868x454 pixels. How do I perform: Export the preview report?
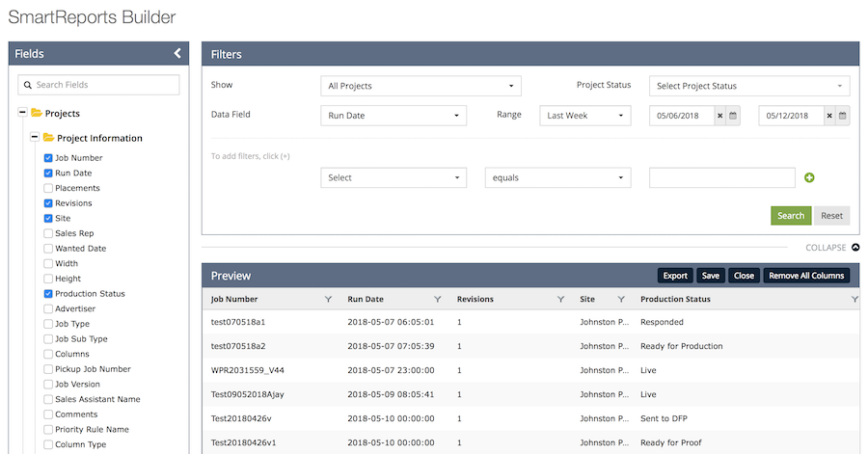click(675, 276)
